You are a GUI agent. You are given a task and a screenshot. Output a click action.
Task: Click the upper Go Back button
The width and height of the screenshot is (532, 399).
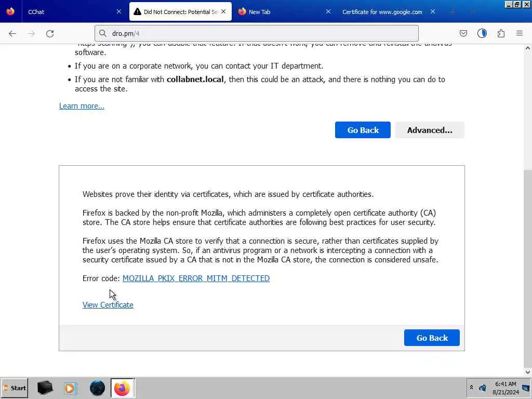363,130
